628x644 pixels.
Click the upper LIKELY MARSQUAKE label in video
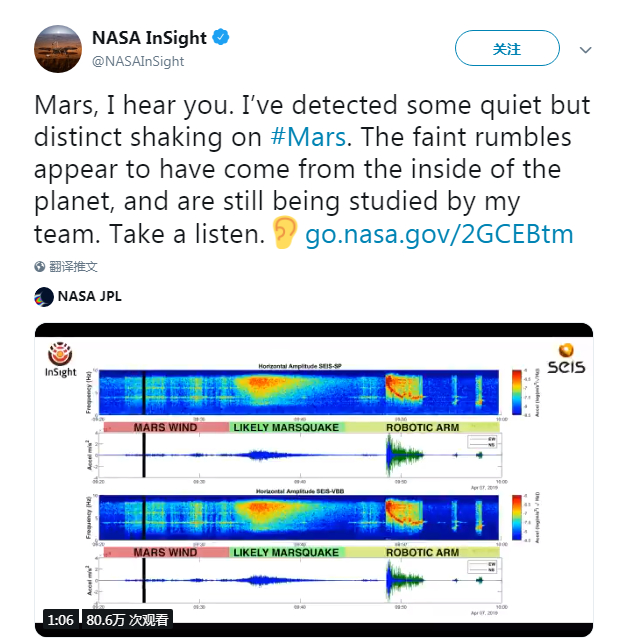point(285,427)
